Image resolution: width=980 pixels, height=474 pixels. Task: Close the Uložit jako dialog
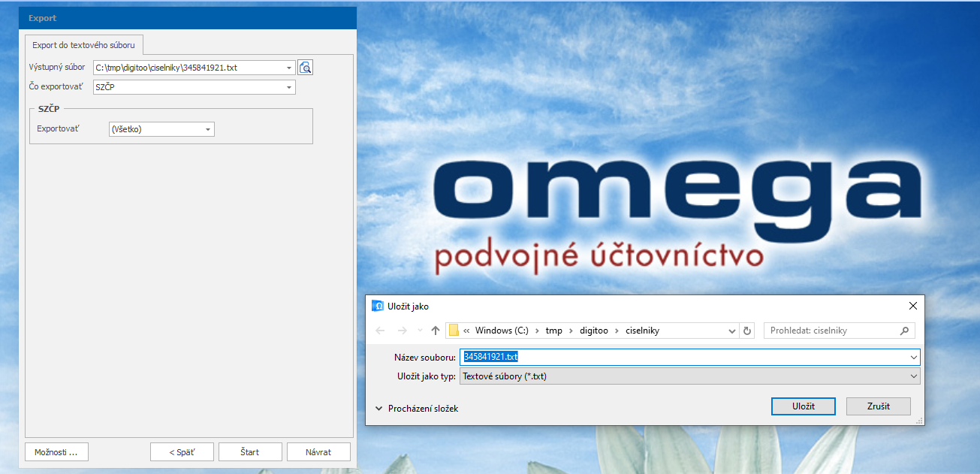click(912, 306)
